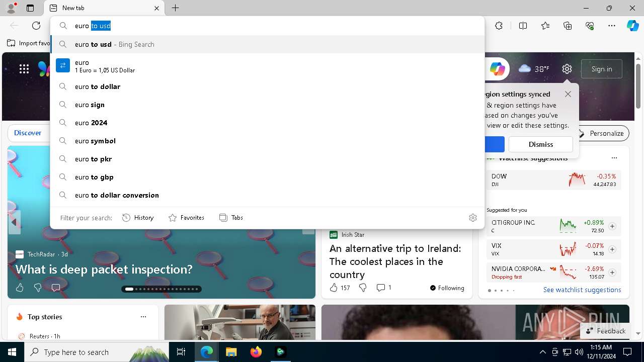Viewport: 644px width, 362px height.
Task: Open the profile icon in title bar
Action: click(x=11, y=8)
